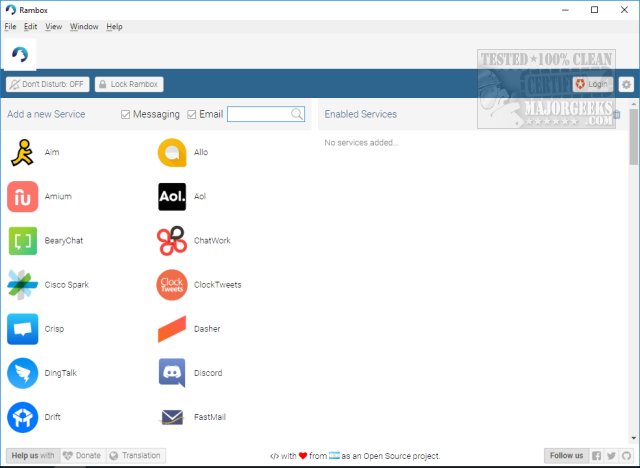Click the "Add a new Service" heading
The width and height of the screenshot is (640, 468).
point(46,114)
